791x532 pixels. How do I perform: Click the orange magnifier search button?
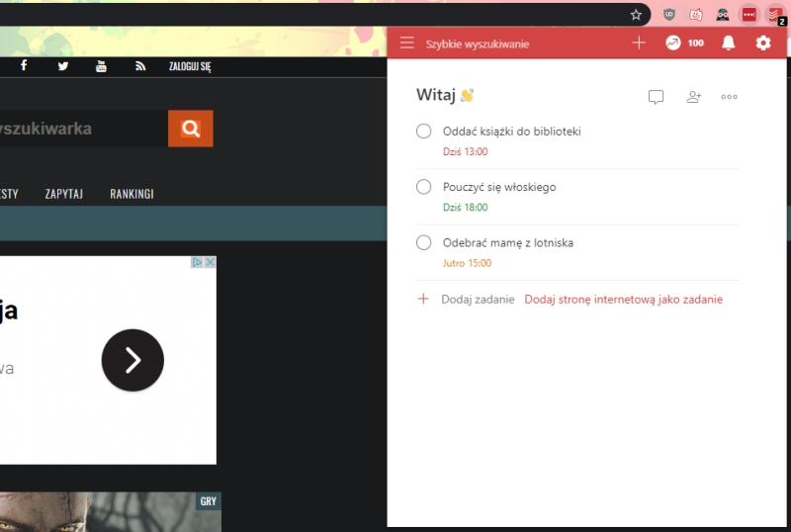tap(191, 129)
